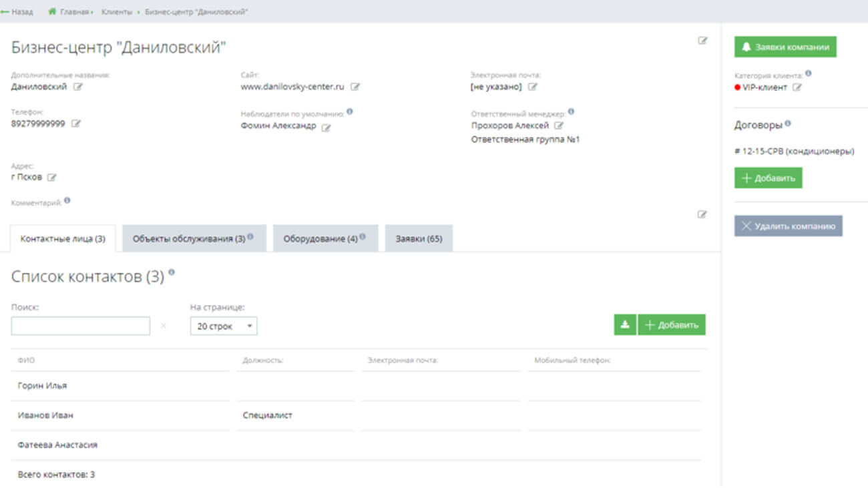This screenshot has height=488, width=868.
Task: Edit responsible manager Прохоров Алексей icon
Action: click(x=559, y=126)
